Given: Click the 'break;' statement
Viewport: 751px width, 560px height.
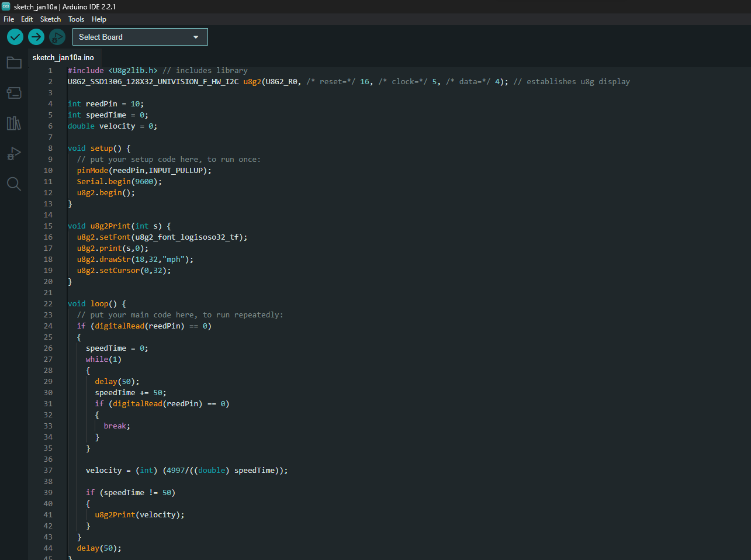Looking at the screenshot, I should click(x=117, y=426).
